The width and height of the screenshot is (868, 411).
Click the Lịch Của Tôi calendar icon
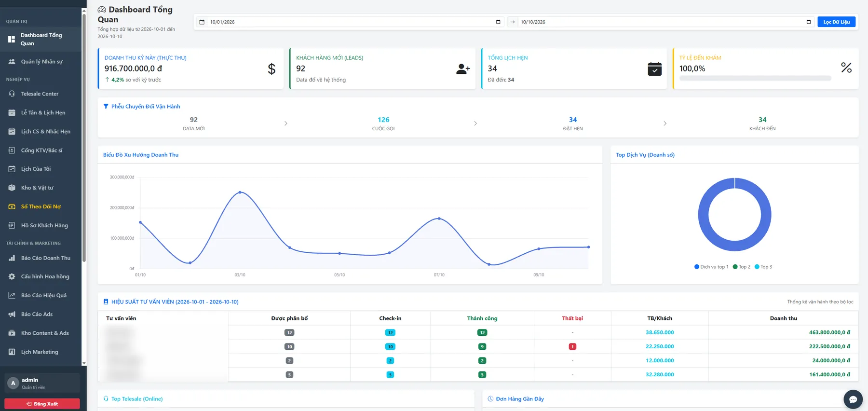12,169
